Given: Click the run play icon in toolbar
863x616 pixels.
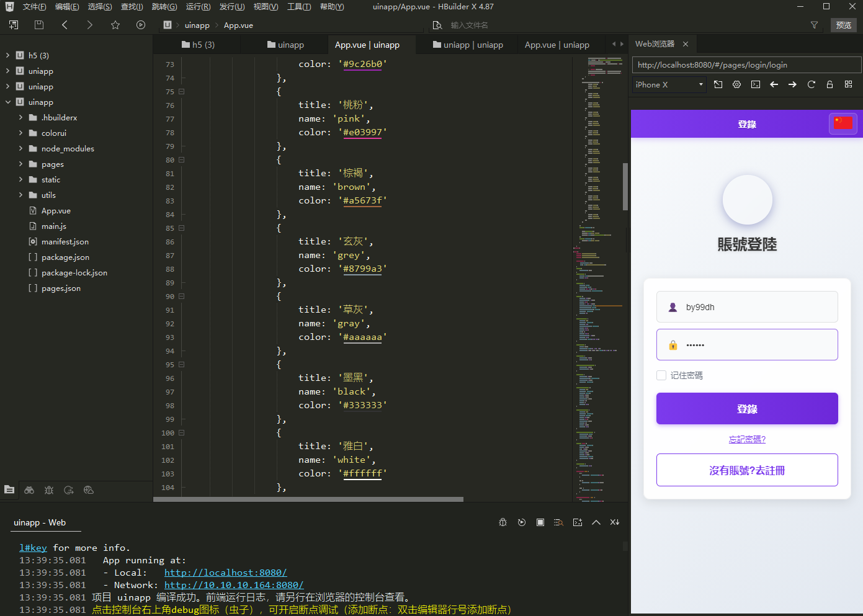Looking at the screenshot, I should [x=141, y=25].
